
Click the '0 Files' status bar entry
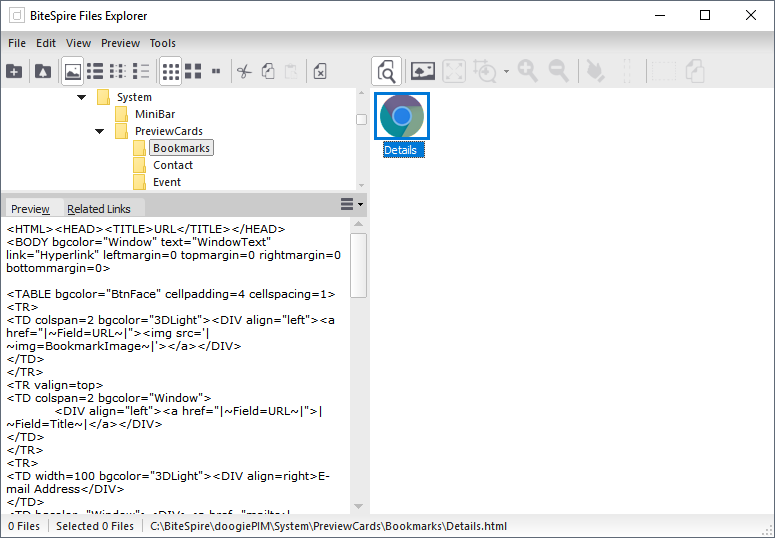click(24, 526)
